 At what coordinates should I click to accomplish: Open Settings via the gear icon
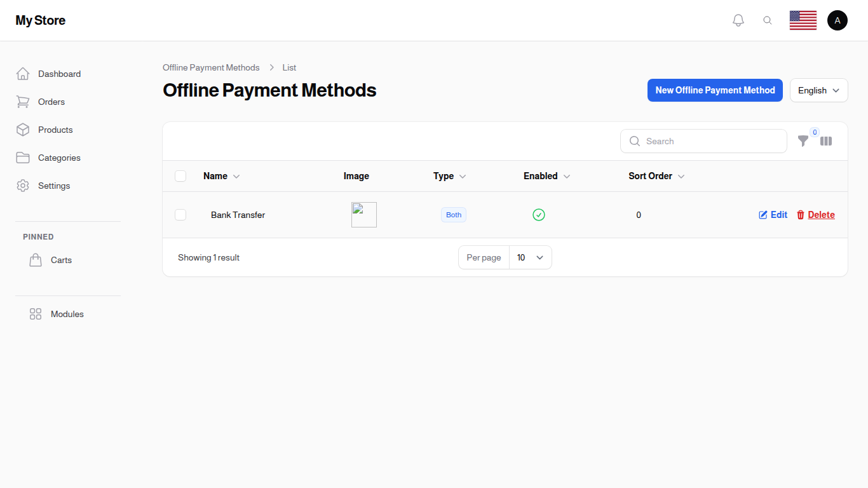click(x=53, y=186)
